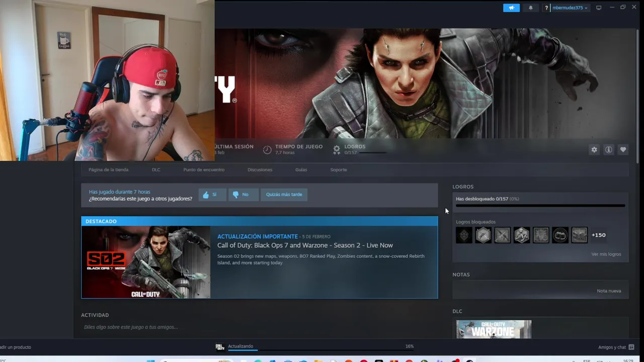Viewport: 644px width, 362px height.
Task: Open the DLC tab
Action: point(156,169)
